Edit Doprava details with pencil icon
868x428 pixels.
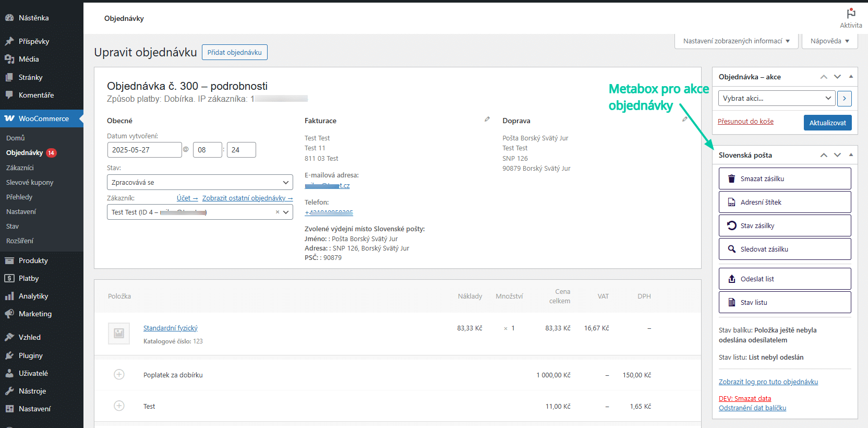tap(685, 120)
